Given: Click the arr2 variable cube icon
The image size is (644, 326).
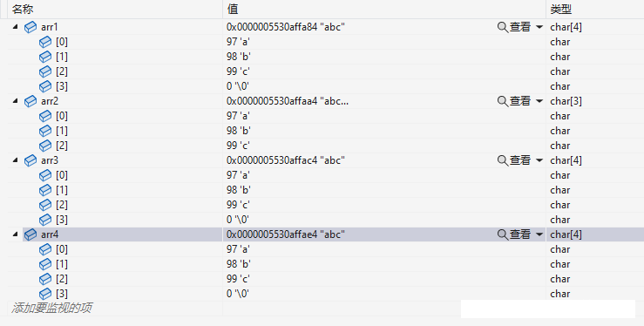Looking at the screenshot, I should (x=31, y=101).
